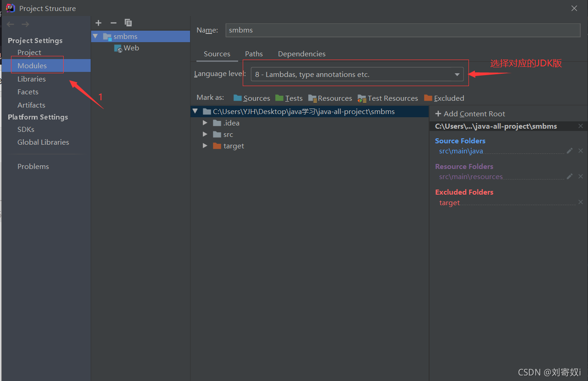Viewport: 588px width, 381px height.
Task: Mark as Sources folder
Action: (252, 98)
